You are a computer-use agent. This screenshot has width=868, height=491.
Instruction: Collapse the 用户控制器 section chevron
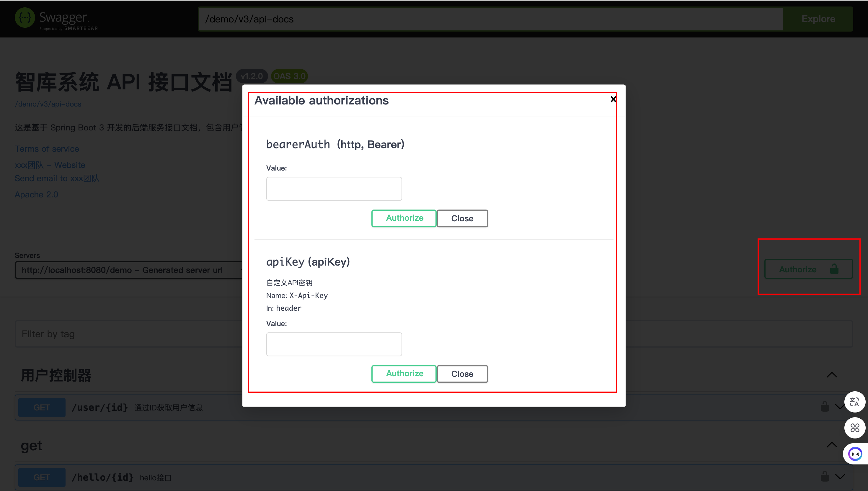(832, 375)
